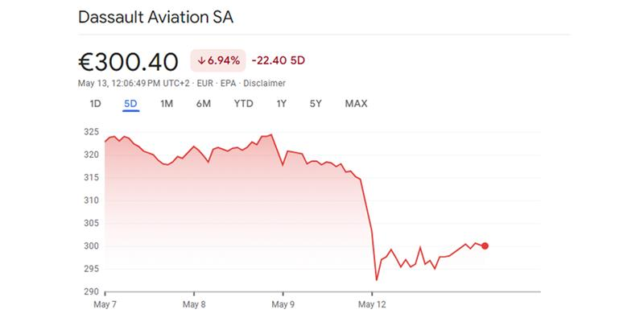
Task: Click the red endpoint dot on chart
Action: [485, 246]
